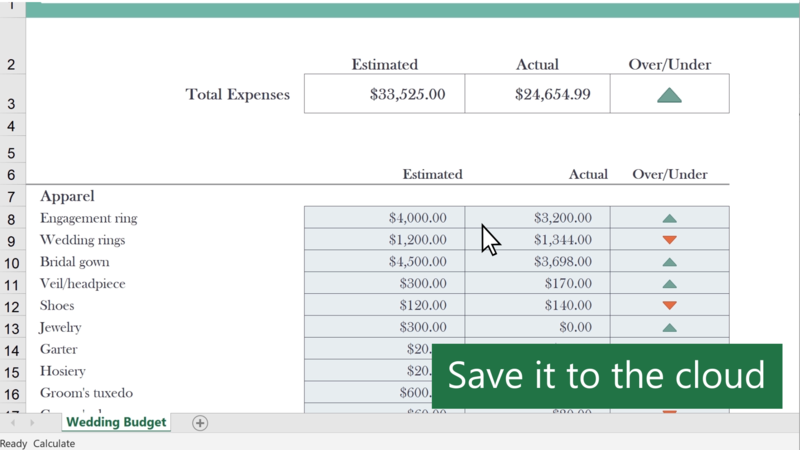Select the Wedding rings actual $1,344.00 cell
Image resolution: width=800 pixels, height=450 pixels.
[x=537, y=240]
